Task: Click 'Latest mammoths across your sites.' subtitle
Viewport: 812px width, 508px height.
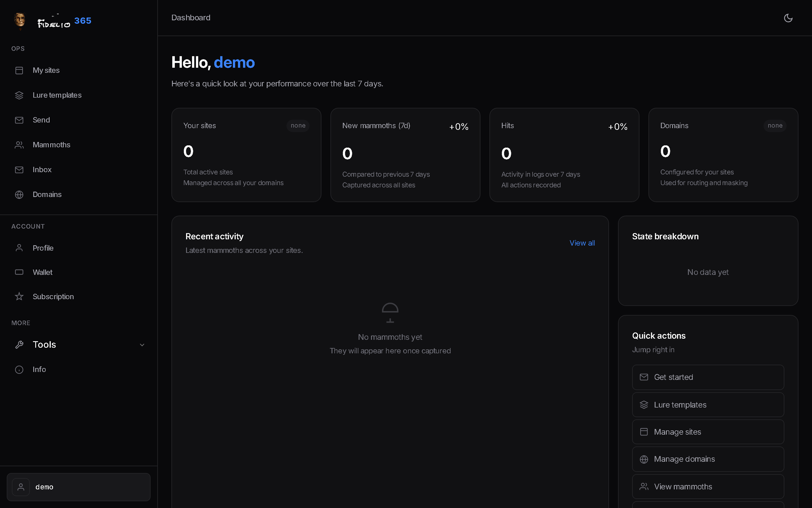Action: pos(244,250)
